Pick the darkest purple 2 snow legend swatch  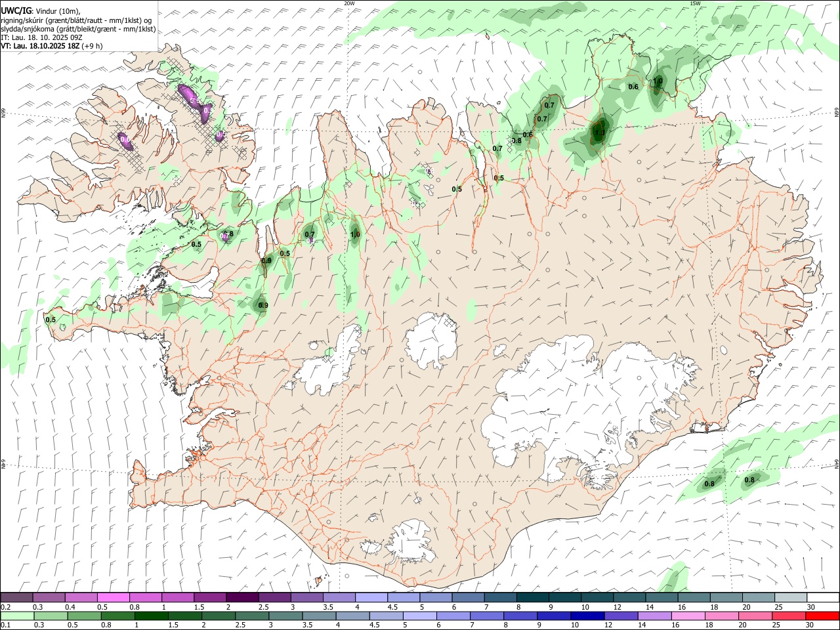pos(242,598)
